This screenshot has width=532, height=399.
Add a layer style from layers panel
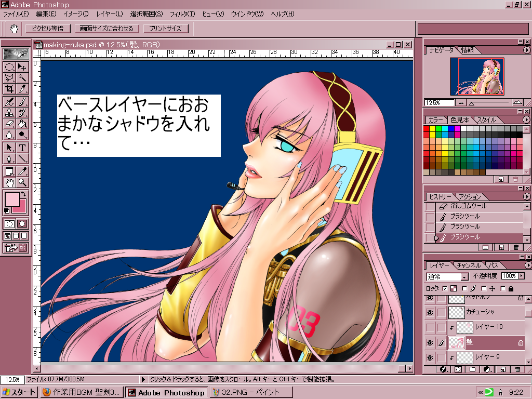[x=443, y=369]
